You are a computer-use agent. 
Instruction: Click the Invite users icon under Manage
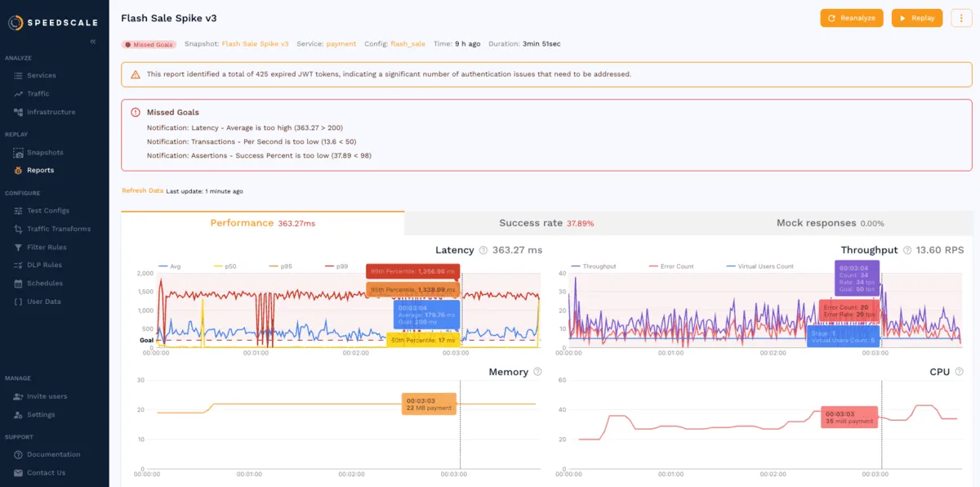pyautogui.click(x=20, y=396)
